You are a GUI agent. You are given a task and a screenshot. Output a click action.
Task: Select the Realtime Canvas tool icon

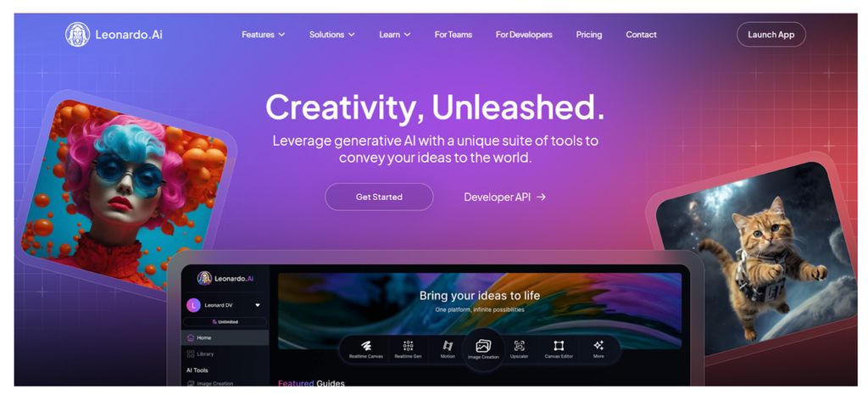366,347
